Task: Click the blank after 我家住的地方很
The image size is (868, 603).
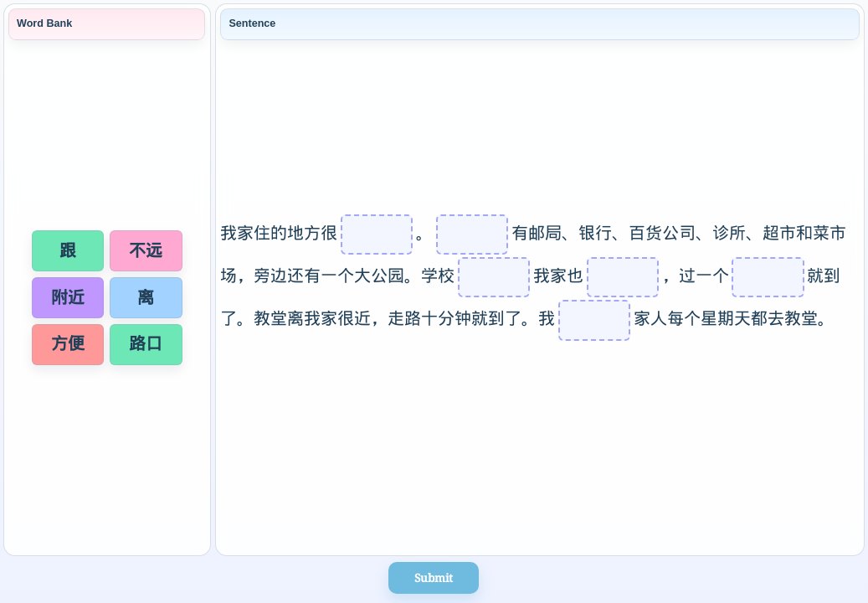Action: (x=377, y=234)
